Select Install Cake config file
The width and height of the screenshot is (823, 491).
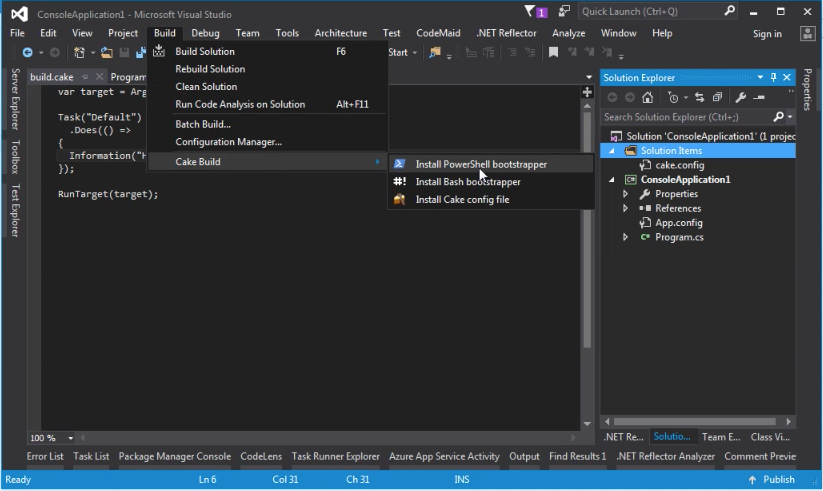tap(491, 200)
